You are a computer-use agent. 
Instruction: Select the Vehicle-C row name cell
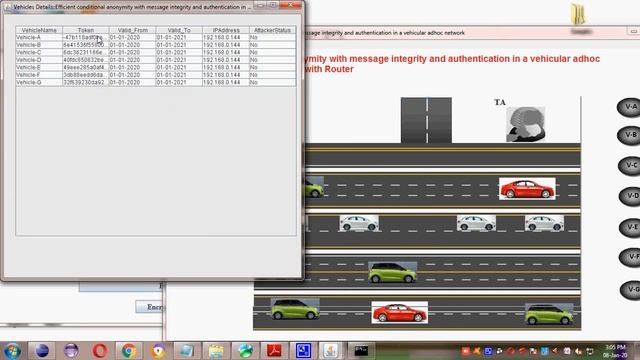[39, 52]
